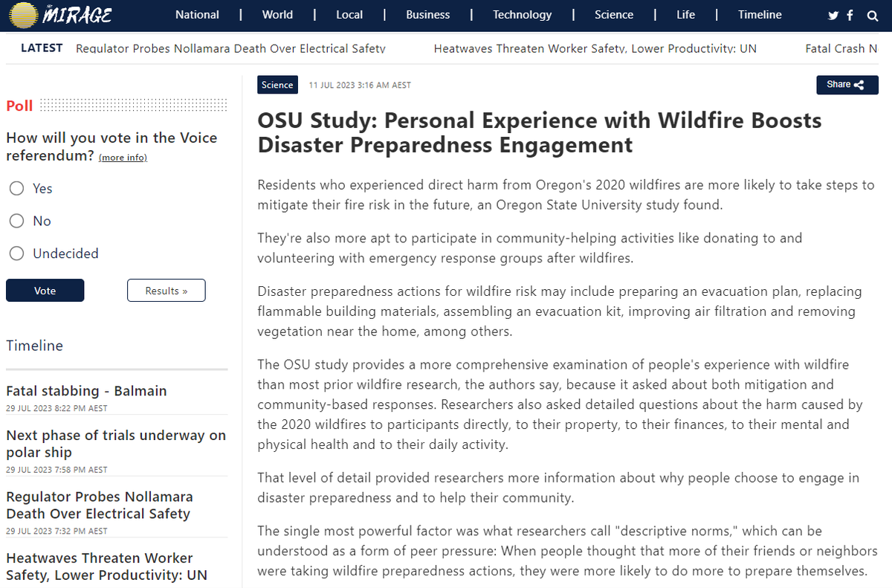Image resolution: width=892 pixels, height=588 pixels.
Task: Open the Timeline menu item
Action: tap(760, 15)
